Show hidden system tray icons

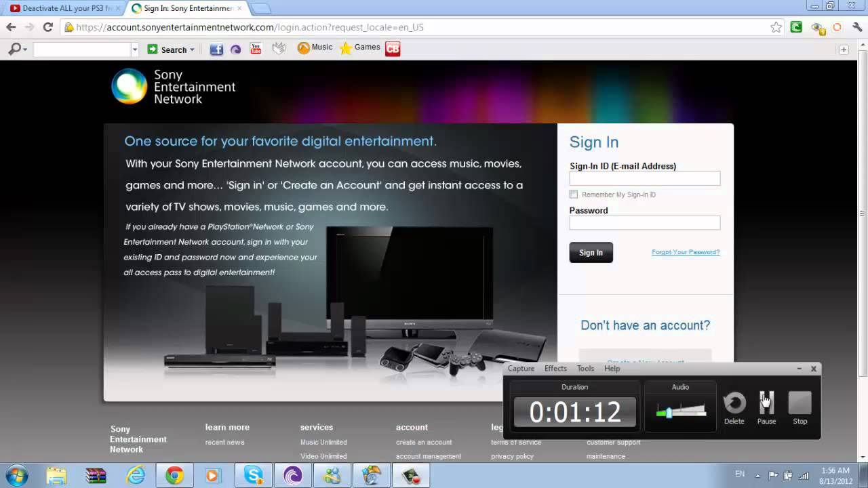pos(758,474)
